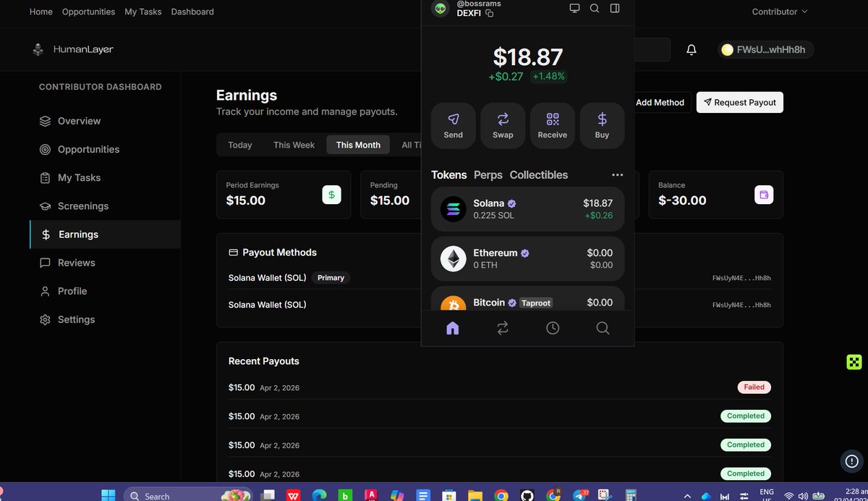Click the second Solana Wallet payout method
This screenshot has height=501, width=868.
[x=500, y=305]
